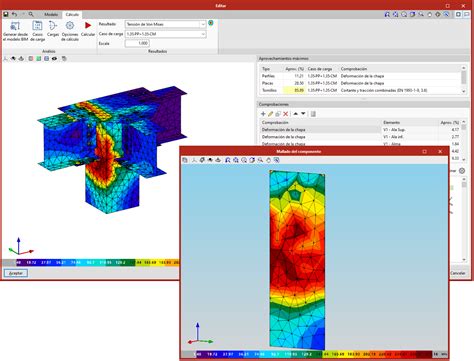Click the Escala input field

coord(137,43)
